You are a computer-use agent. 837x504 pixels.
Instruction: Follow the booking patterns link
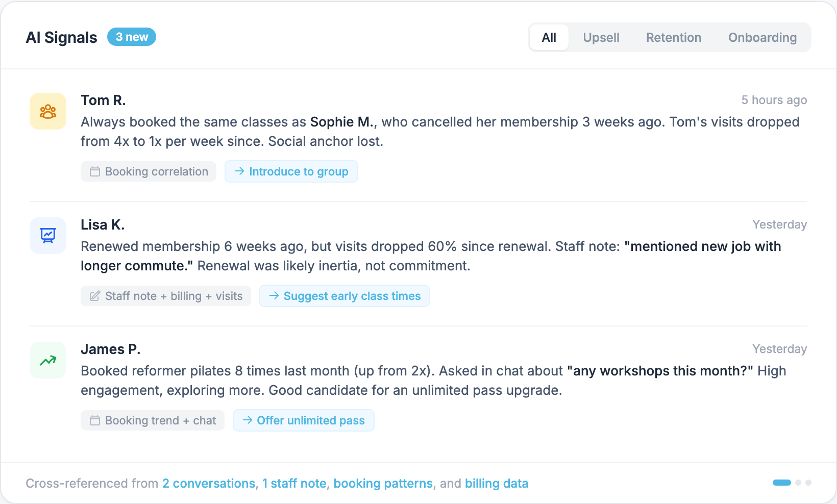coord(383,484)
